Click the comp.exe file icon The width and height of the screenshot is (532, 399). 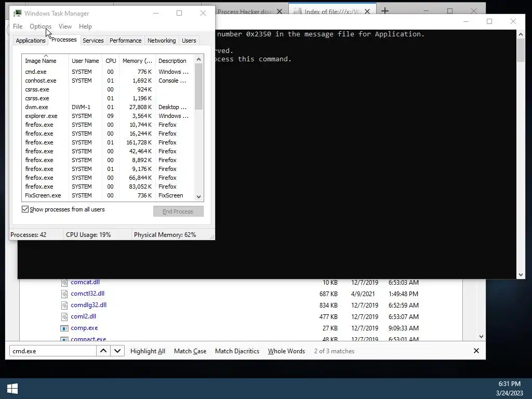tap(64, 328)
